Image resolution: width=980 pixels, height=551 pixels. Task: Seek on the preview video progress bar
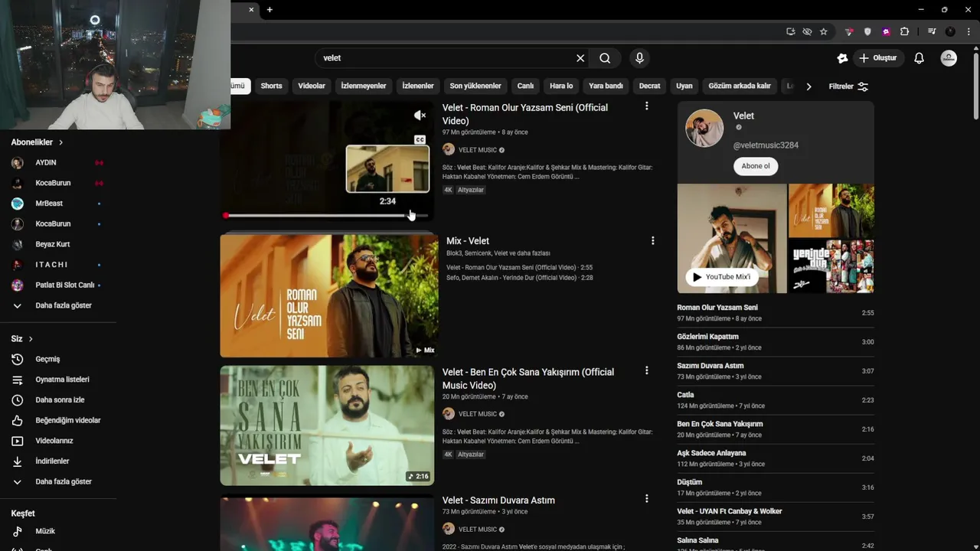(x=326, y=216)
